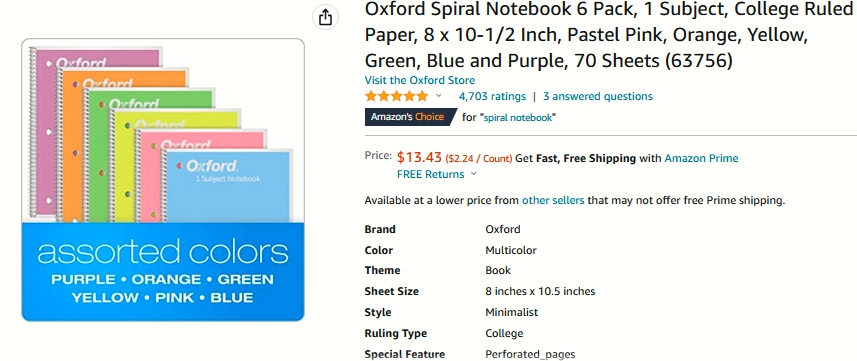Click the purple notebook in the image
857x361 pixels.
pos(44,131)
